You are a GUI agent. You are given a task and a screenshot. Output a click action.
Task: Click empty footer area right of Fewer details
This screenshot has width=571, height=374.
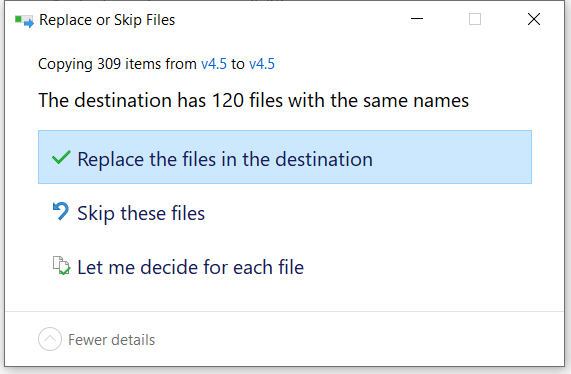pyautogui.click(x=359, y=339)
